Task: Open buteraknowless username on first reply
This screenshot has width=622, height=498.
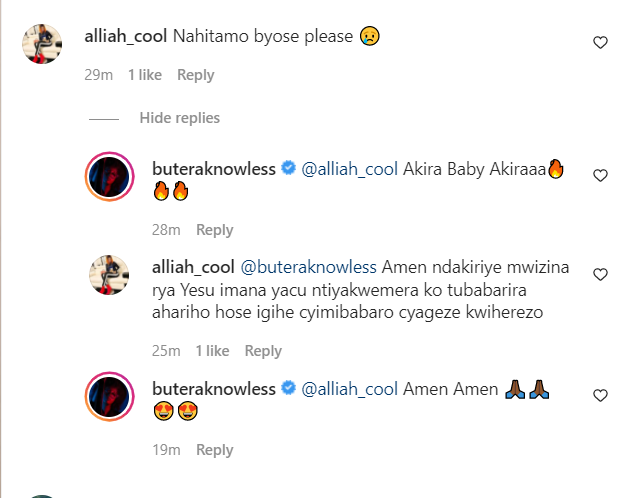Action: coord(214,169)
